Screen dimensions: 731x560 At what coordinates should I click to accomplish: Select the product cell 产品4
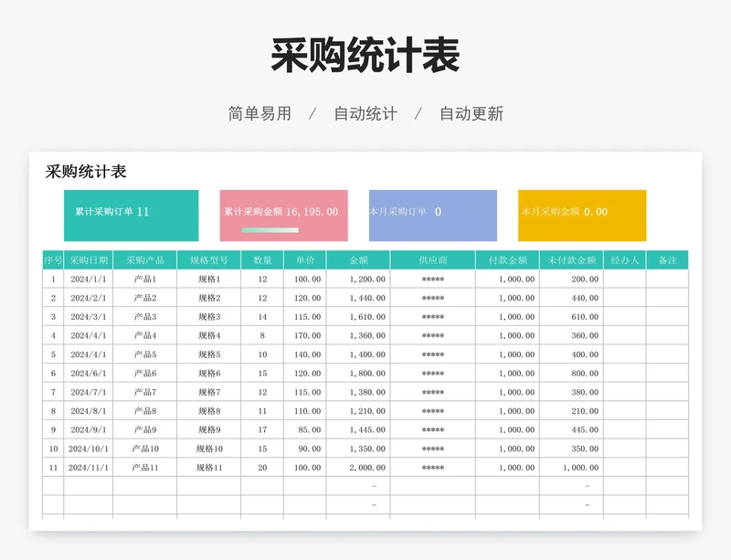coord(145,335)
